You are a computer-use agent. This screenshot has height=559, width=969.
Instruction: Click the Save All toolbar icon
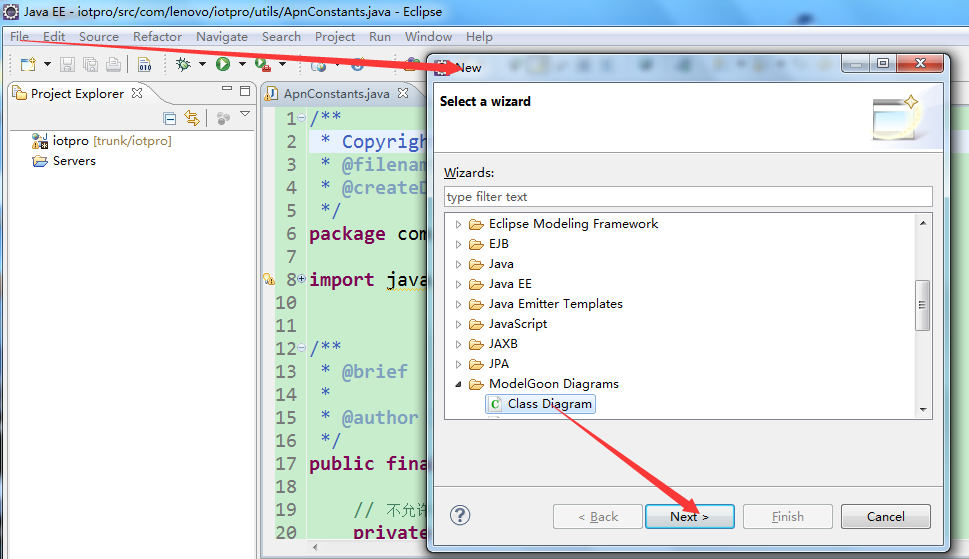tap(90, 64)
